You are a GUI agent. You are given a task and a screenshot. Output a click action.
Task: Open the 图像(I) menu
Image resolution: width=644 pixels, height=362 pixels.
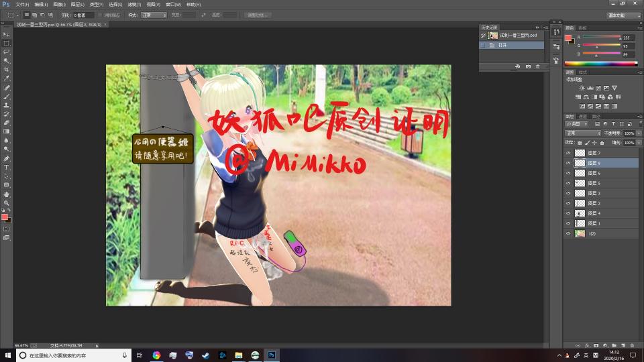[59, 5]
